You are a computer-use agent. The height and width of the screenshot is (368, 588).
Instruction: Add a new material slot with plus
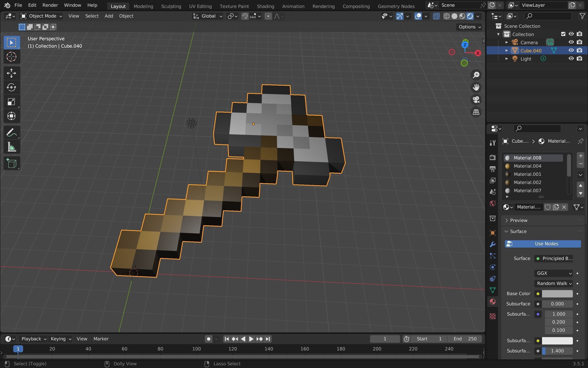(581, 156)
